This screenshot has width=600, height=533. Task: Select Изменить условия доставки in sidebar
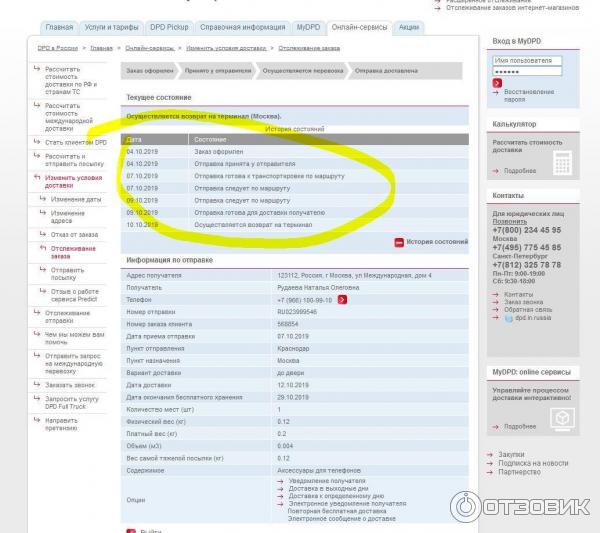(x=73, y=181)
